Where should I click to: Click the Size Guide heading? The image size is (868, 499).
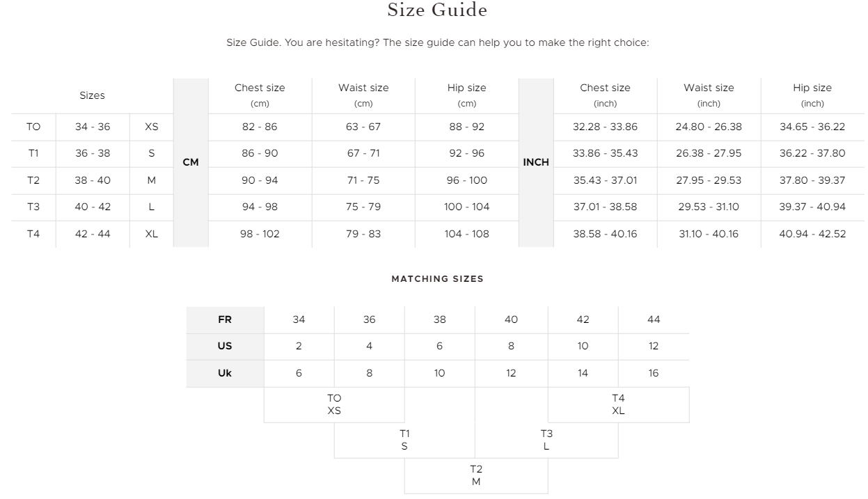click(x=437, y=10)
